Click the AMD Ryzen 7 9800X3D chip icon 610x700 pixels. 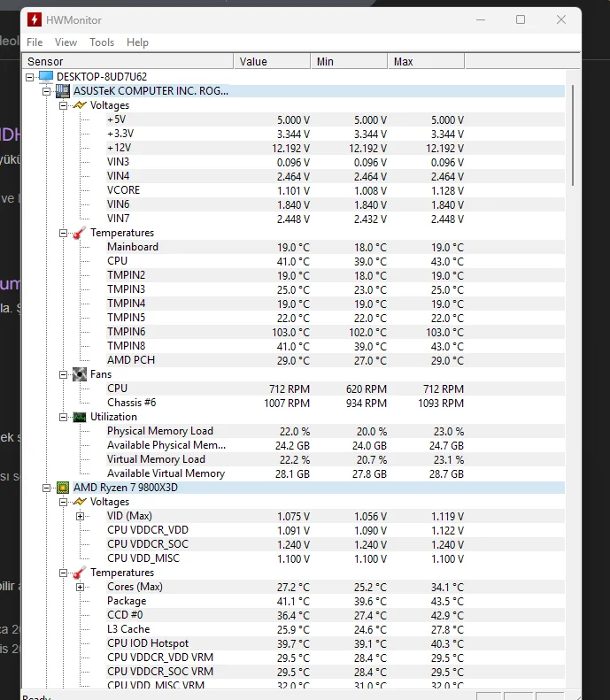[x=63, y=488]
